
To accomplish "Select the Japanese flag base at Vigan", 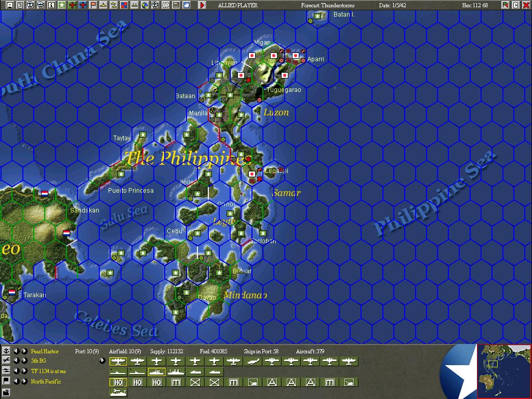I will pyautogui.click(x=252, y=55).
